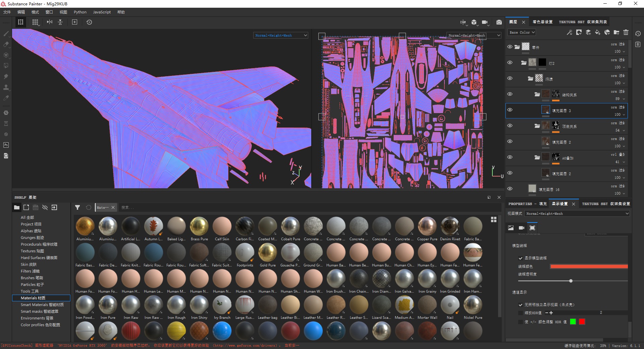Image resolution: width=644 pixels, height=349 pixels.
Task: Select the Polygon Fill tool
Action: coord(6,66)
